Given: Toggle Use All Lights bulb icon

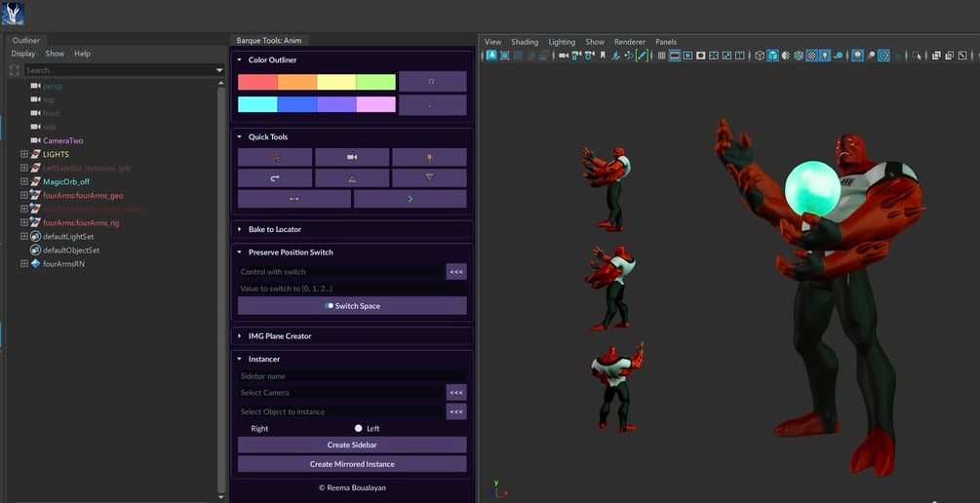Looking at the screenshot, I should click(x=825, y=55).
